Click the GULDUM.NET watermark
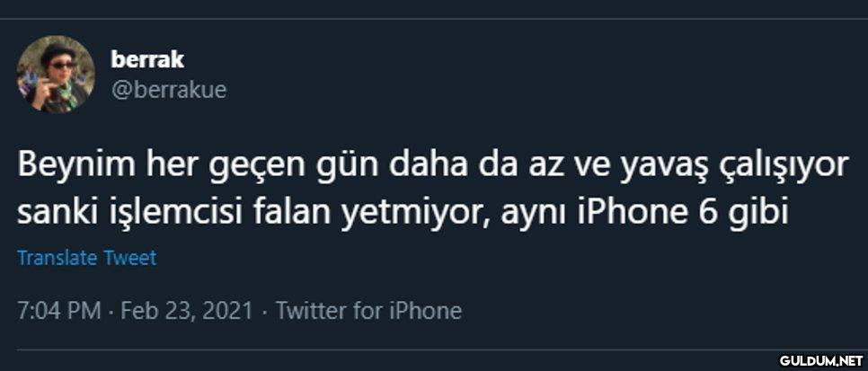Image resolution: width=868 pixels, height=371 pixels. [821, 360]
